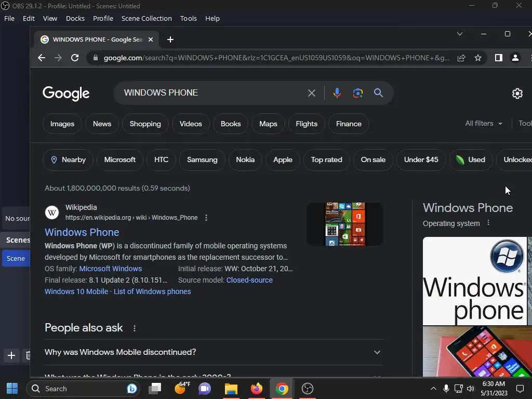Image resolution: width=532 pixels, height=399 pixels.
Task: Launch Firefox from the taskbar
Action: (257, 389)
